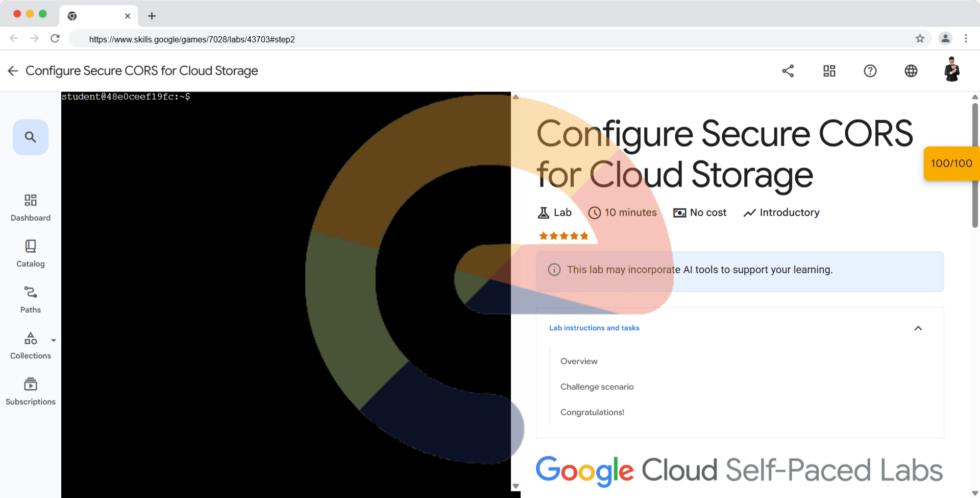The image size is (980, 498).
Task: Click the terminal scroll down arrow
Action: 516,486
